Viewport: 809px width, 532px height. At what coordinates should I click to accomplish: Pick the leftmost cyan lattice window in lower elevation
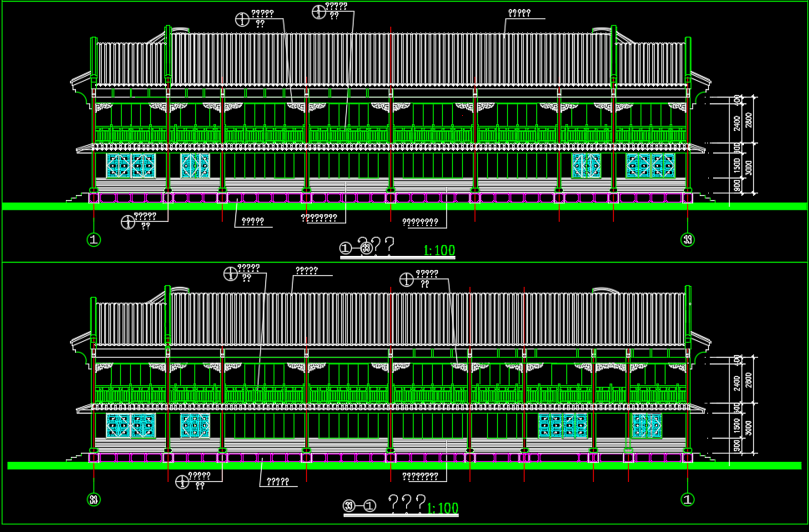click(x=131, y=425)
